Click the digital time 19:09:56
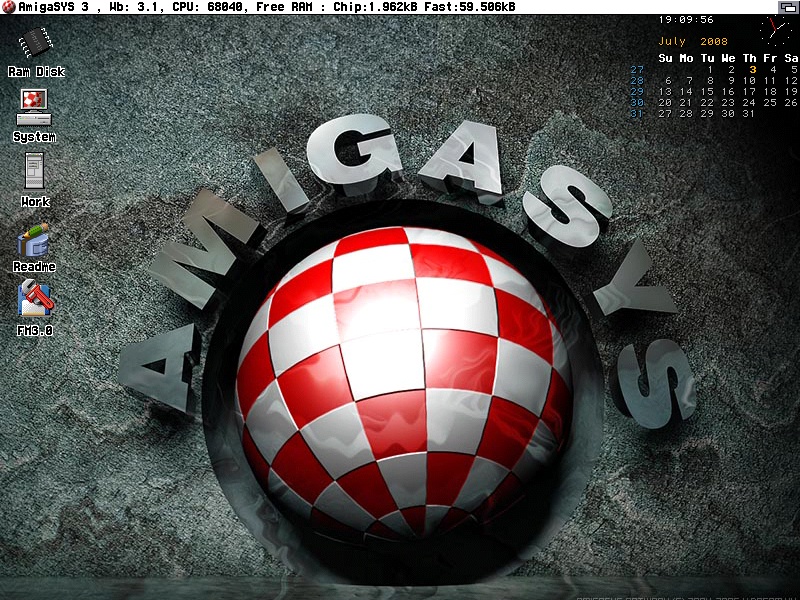This screenshot has height=600, width=800. tap(686, 20)
